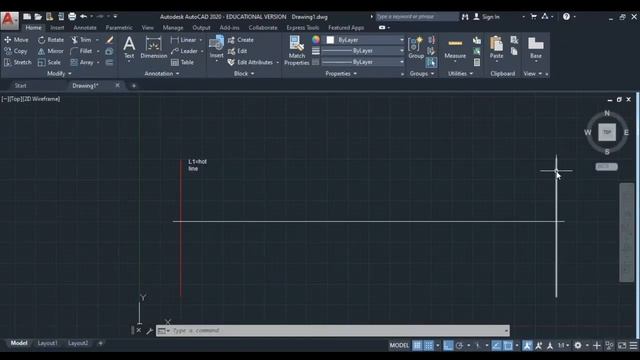
Task: Expand the Block panel
Action: (x=244, y=73)
